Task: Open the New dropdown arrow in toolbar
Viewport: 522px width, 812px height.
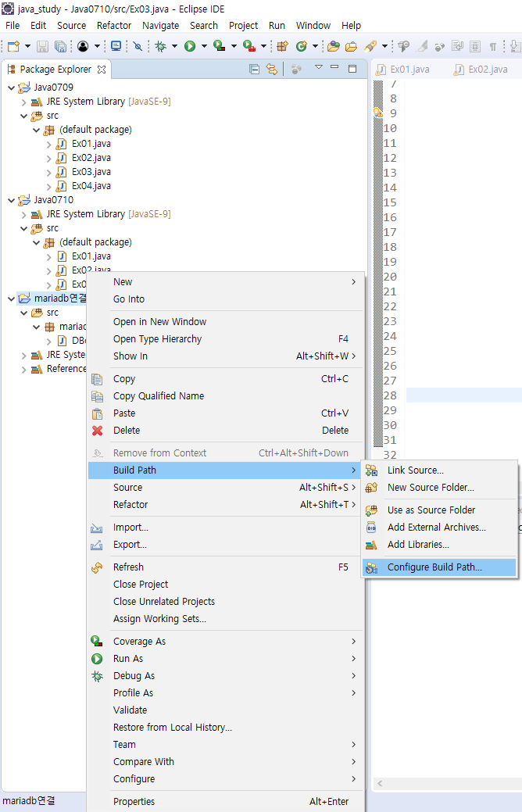Action: click(x=27, y=47)
